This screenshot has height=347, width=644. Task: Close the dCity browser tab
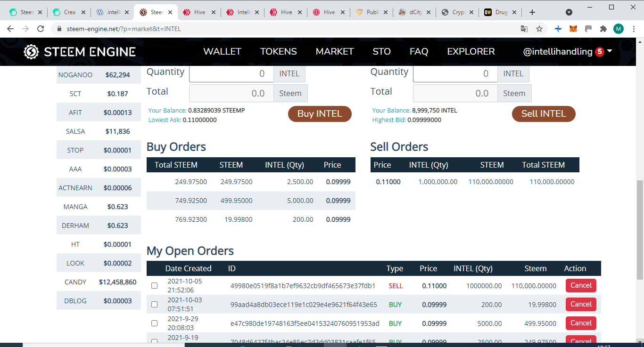(x=429, y=12)
